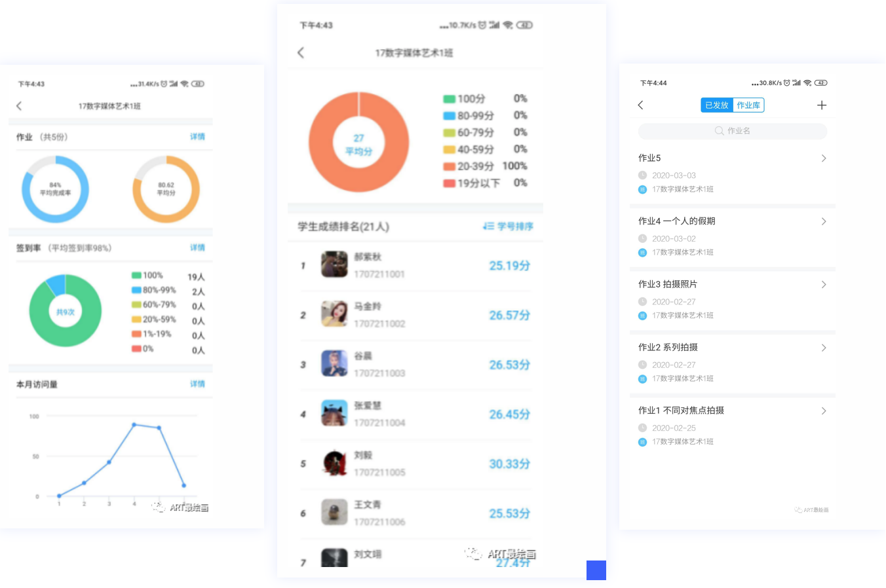Tap back arrow on homework list screen

coord(640,105)
